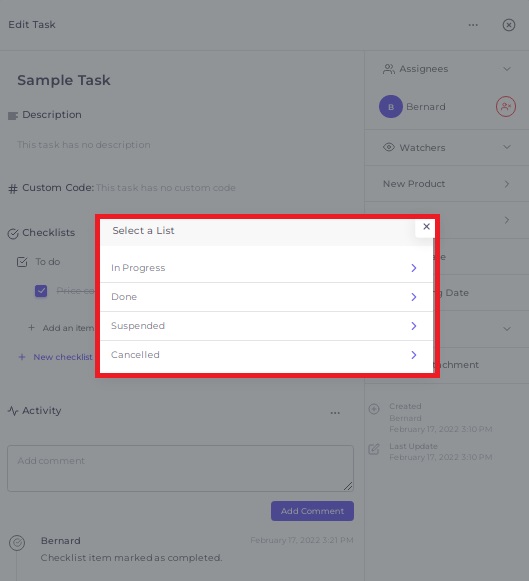This screenshot has height=581, width=529.
Task: Click the Watchers eye icon
Action: [389, 147]
